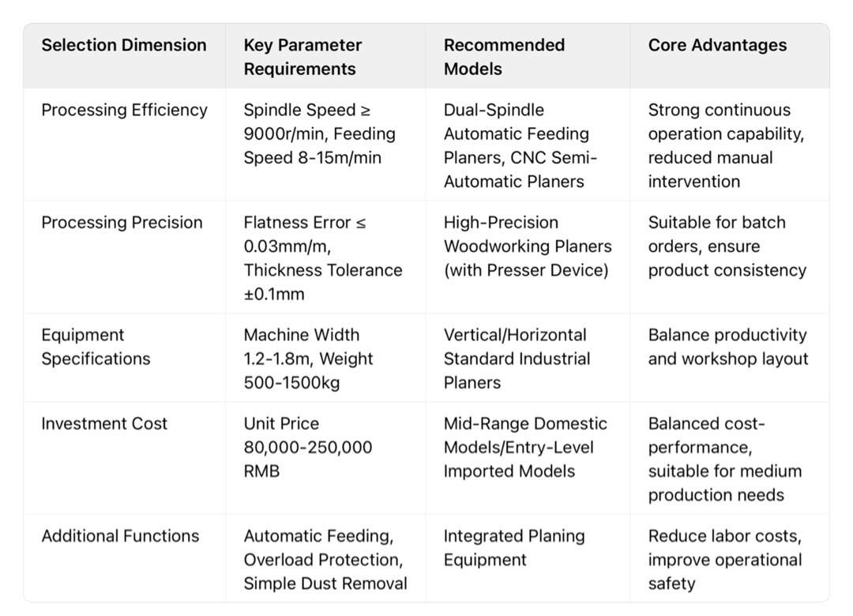
Task: Click the Processing Efficiency row label
Action: click(x=124, y=110)
